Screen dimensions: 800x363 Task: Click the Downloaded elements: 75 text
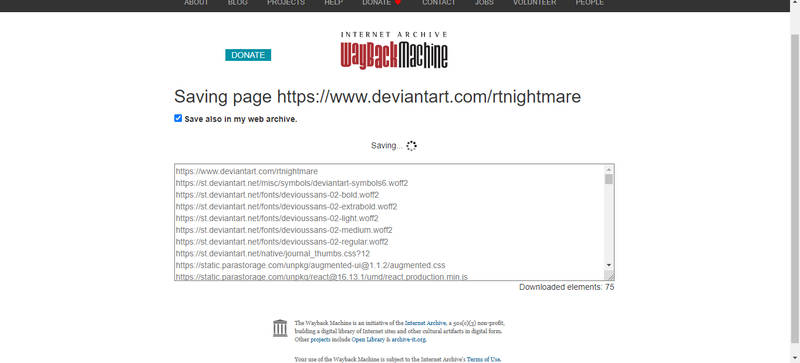coord(566,287)
